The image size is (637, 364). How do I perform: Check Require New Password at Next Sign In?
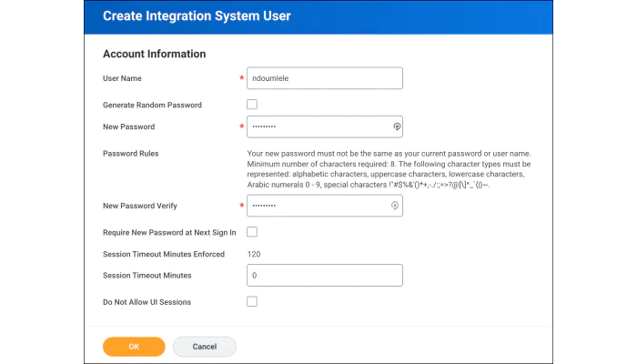tap(252, 232)
